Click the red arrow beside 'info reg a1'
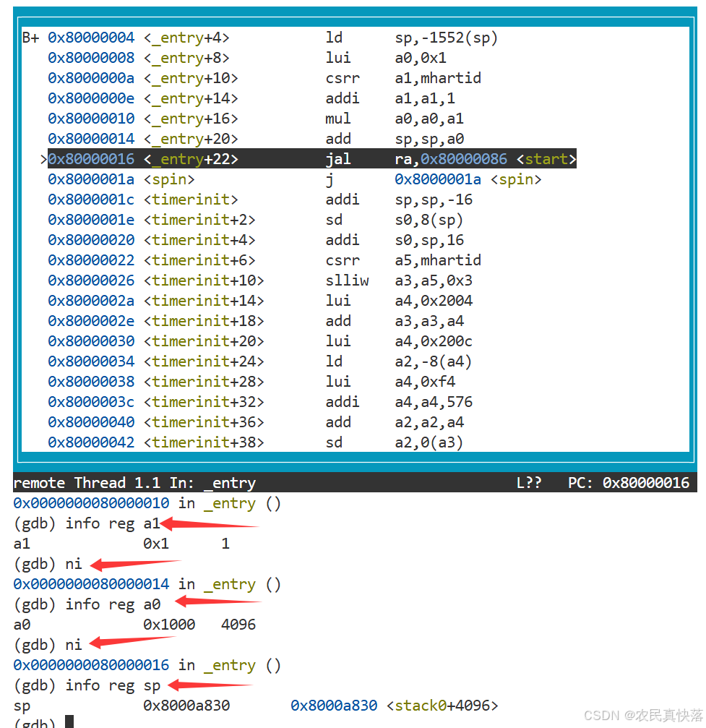Screen dimensions: 706x728 (210, 523)
